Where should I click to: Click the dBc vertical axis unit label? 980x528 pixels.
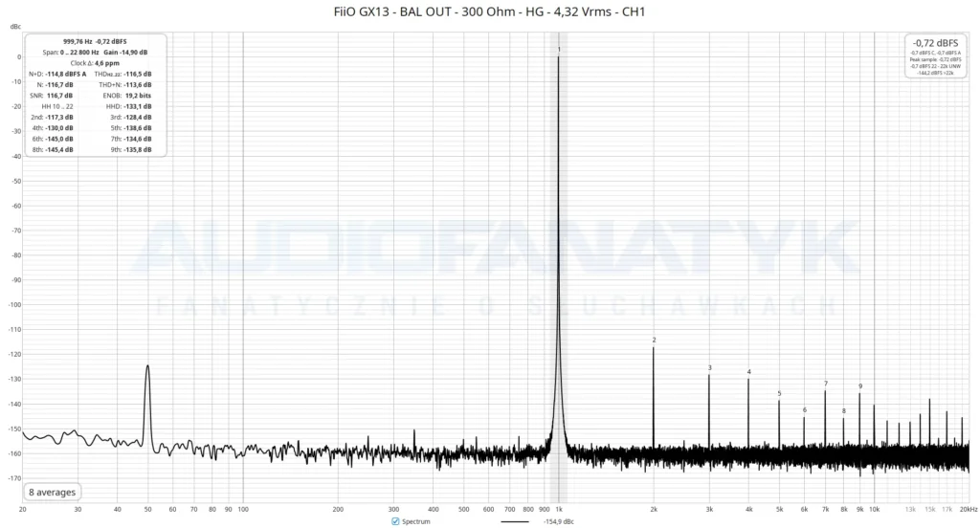click(x=15, y=26)
